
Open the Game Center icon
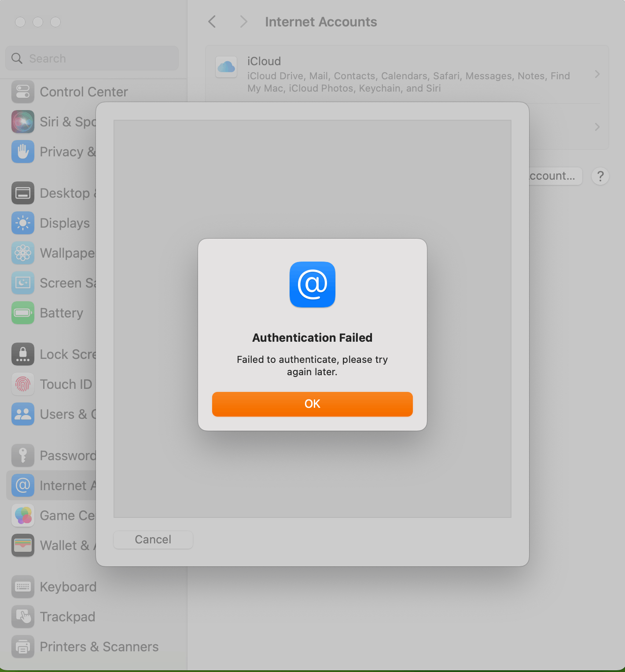(x=23, y=515)
